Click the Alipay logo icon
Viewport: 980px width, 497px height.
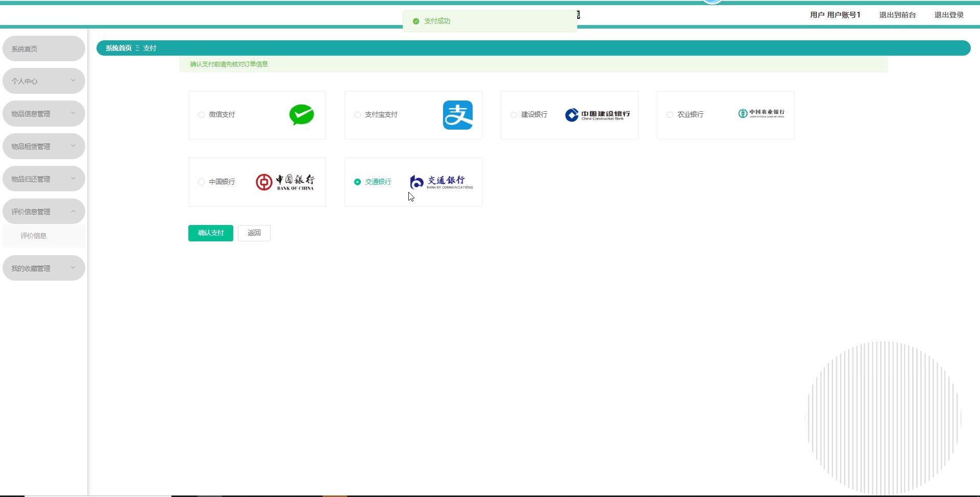(458, 115)
